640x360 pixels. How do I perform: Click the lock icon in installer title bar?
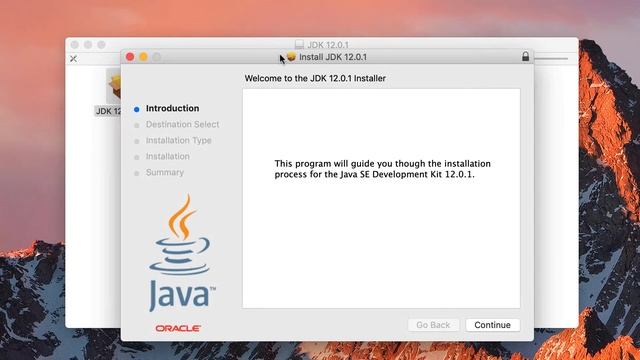[525, 56]
